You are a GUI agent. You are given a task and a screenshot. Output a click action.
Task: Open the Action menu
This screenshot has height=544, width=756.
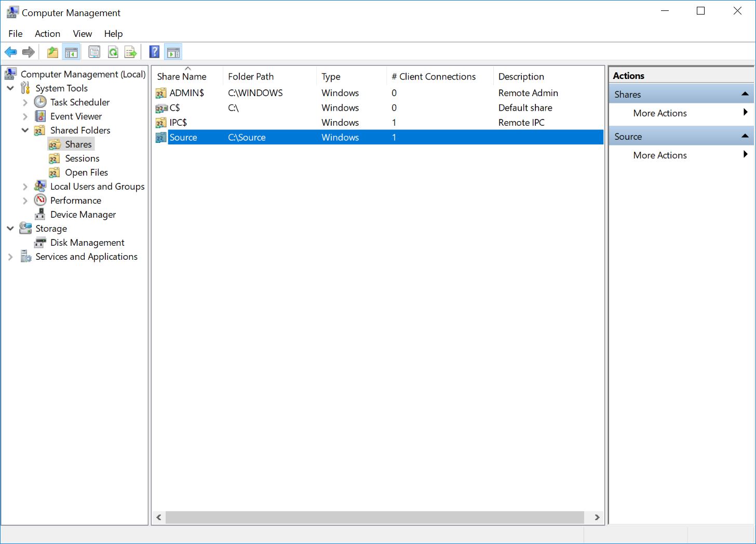[x=47, y=34]
